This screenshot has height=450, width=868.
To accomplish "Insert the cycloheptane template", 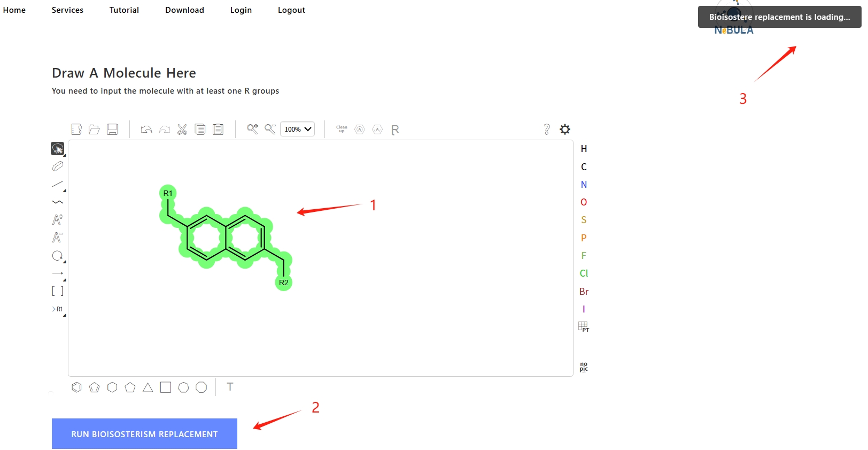I will pos(183,387).
